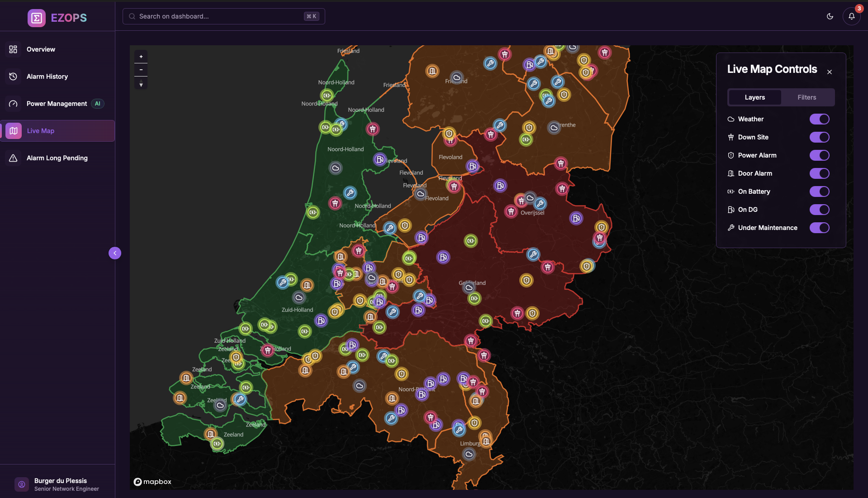Open the Overview page from sidebar
Viewport: 868px width, 498px height.
pyautogui.click(x=41, y=49)
